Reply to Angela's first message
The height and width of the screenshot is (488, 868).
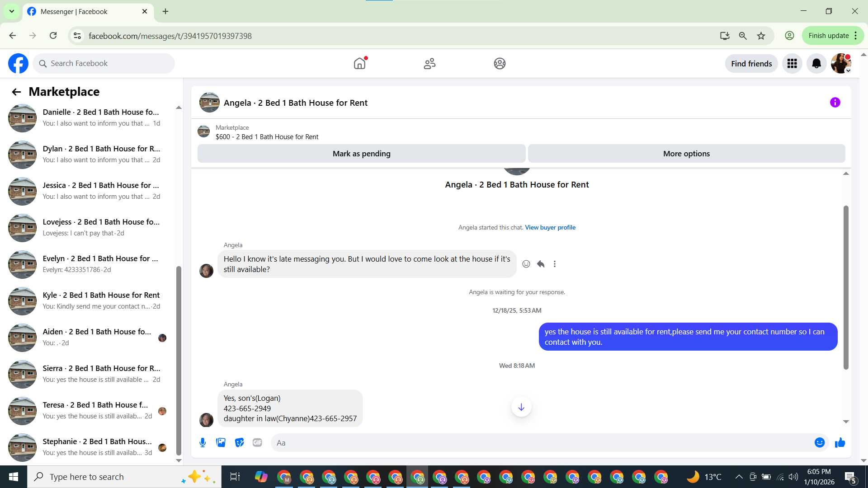pos(540,264)
